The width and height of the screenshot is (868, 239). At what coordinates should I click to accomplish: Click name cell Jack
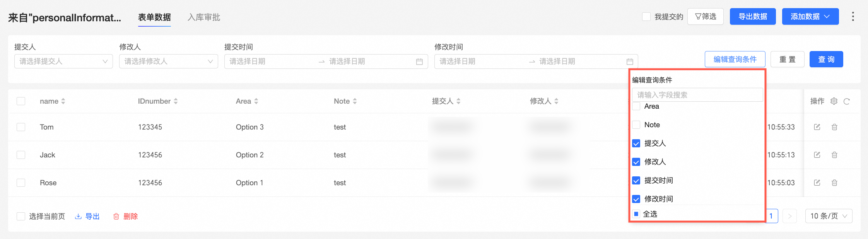point(48,155)
